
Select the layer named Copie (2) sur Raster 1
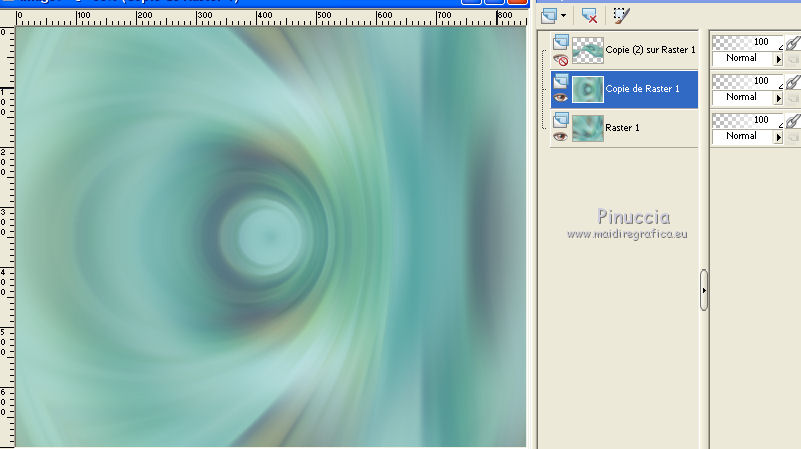pyautogui.click(x=650, y=50)
